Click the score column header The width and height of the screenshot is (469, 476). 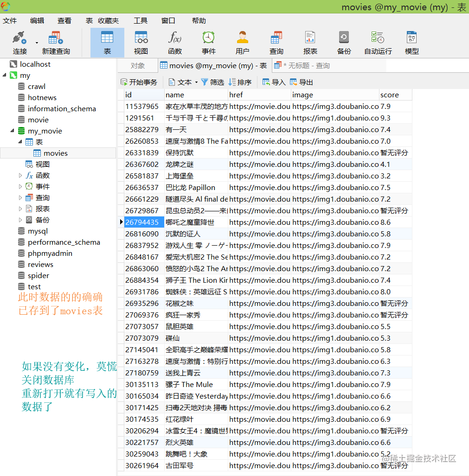click(x=396, y=95)
